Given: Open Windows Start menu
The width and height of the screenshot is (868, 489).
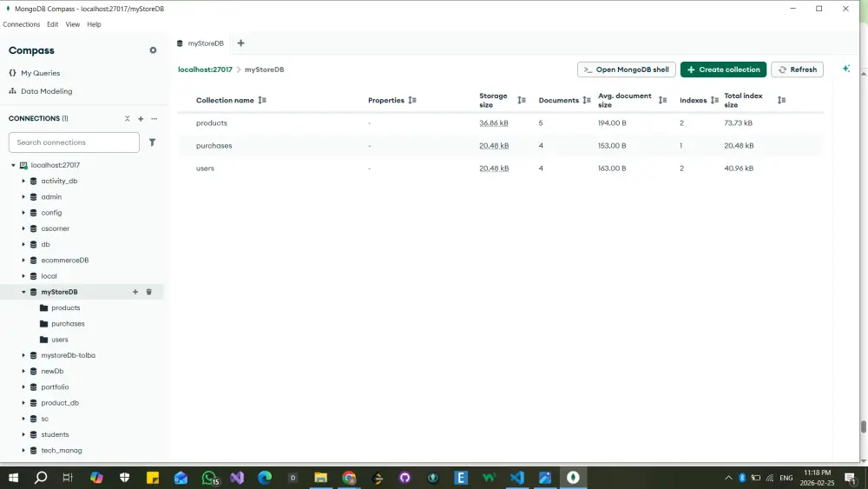Looking at the screenshot, I should [13, 478].
